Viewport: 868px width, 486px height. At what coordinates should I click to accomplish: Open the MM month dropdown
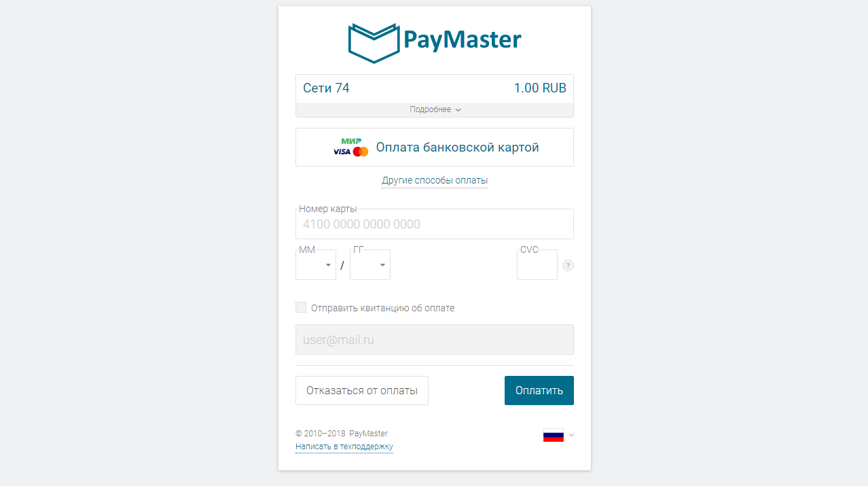tap(316, 264)
